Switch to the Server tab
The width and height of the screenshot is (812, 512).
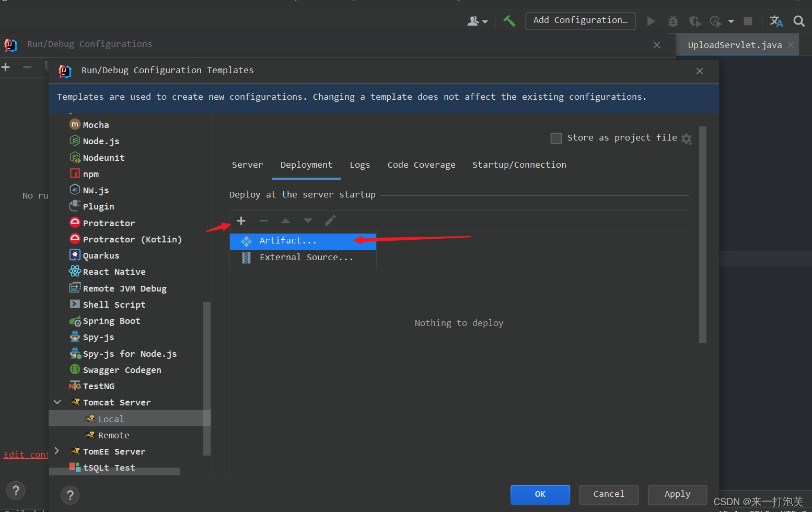pyautogui.click(x=248, y=165)
